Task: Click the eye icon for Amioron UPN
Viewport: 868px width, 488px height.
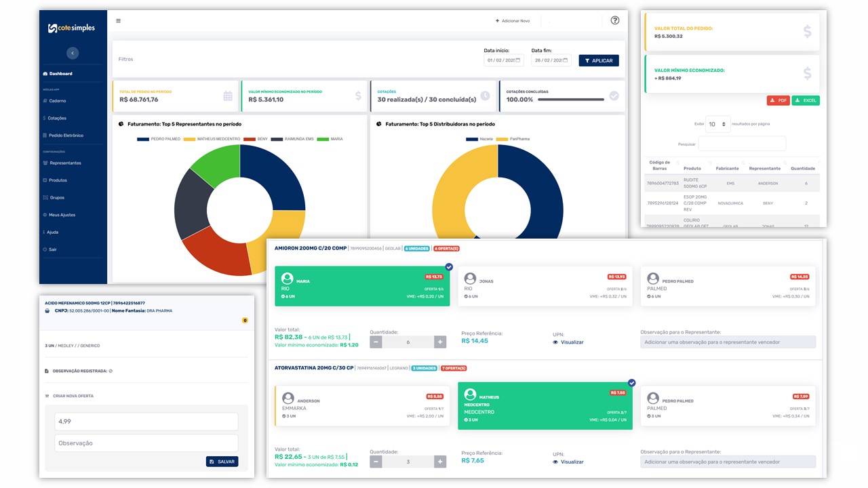Action: (556, 342)
